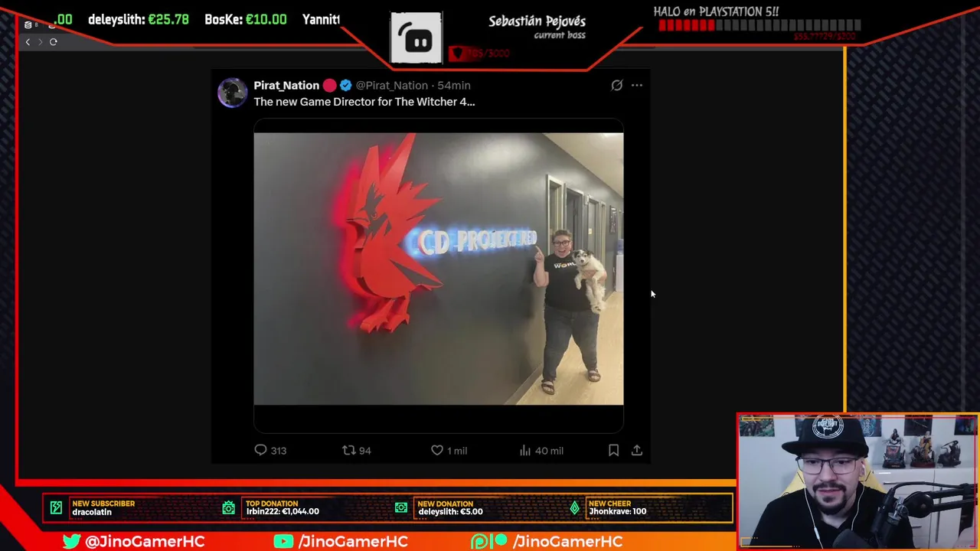The height and width of the screenshot is (551, 980).
Task: Open Grok explain icon on the post
Action: (616, 86)
